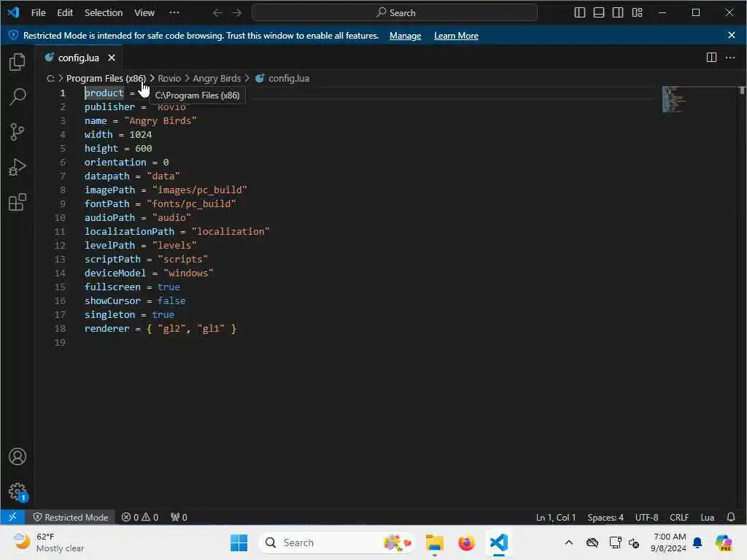Open the Rovio breadcrumb segment

click(x=169, y=78)
